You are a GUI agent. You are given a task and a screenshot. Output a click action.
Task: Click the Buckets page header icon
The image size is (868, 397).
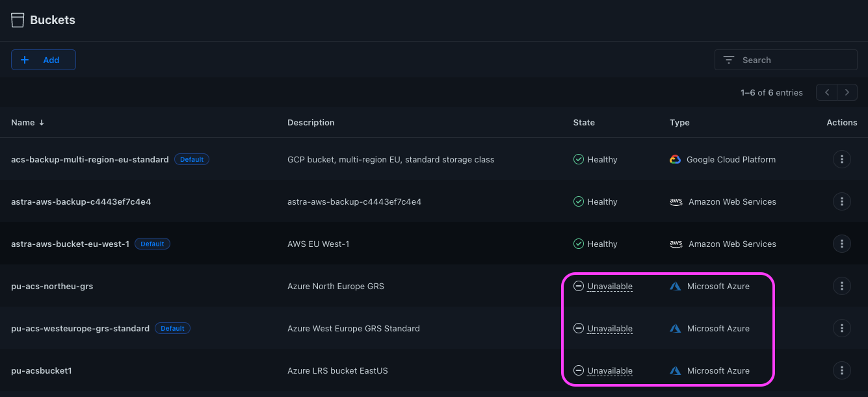[x=18, y=20]
